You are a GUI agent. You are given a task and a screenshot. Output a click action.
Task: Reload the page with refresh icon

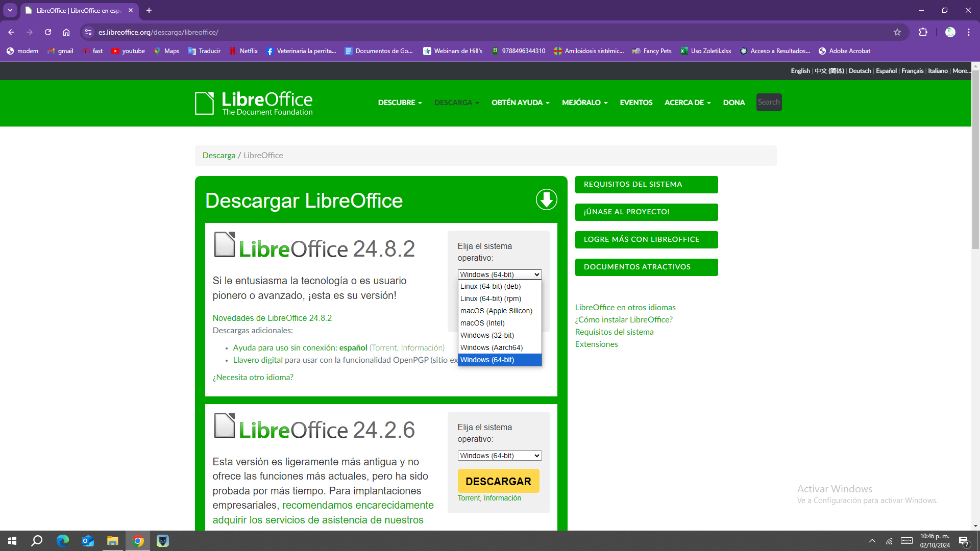click(x=48, y=32)
